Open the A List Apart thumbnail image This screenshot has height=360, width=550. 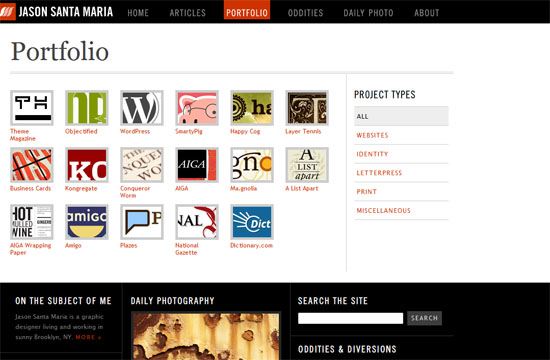307,165
